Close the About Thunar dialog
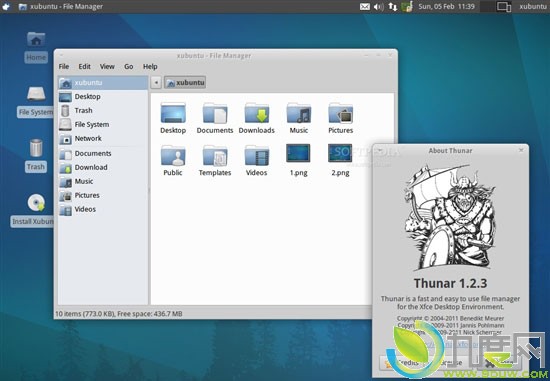550x381 pixels. pos(521,150)
